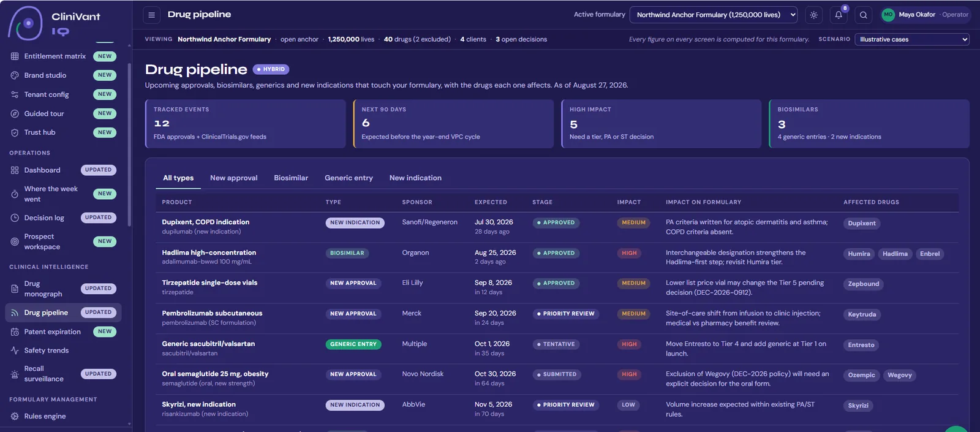This screenshot has height=432, width=980.
Task: Select Skyrizi, new indication product name
Action: (198, 404)
